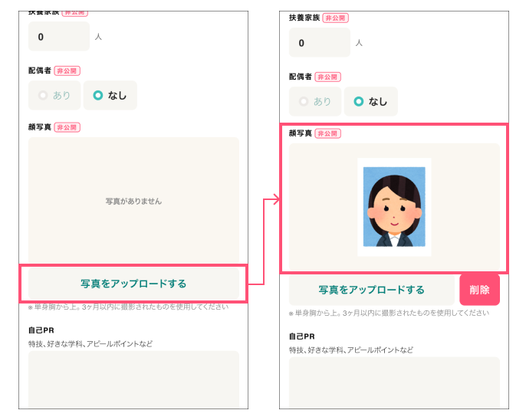Screen dimensions: 526x420
Task: Select the なし radio in the screen without photo
Action: (x=110, y=96)
